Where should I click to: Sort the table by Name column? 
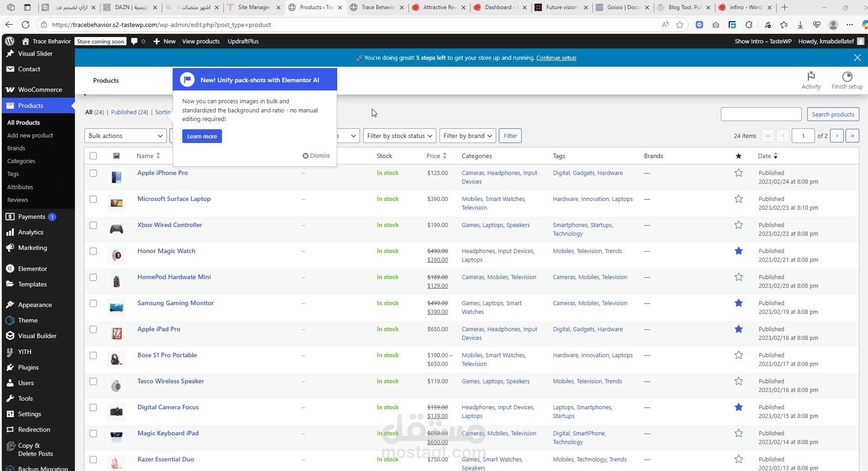tap(148, 156)
